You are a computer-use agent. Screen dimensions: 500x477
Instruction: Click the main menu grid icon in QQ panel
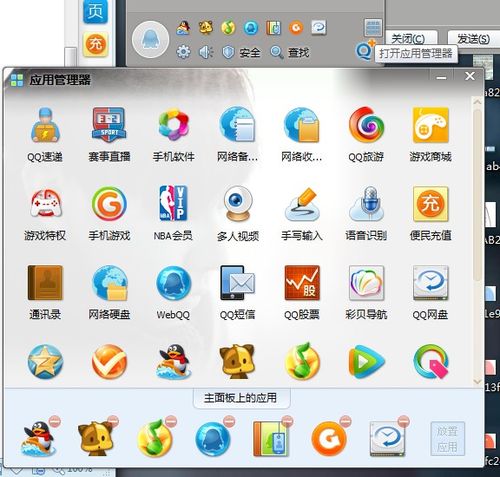pos(373,28)
